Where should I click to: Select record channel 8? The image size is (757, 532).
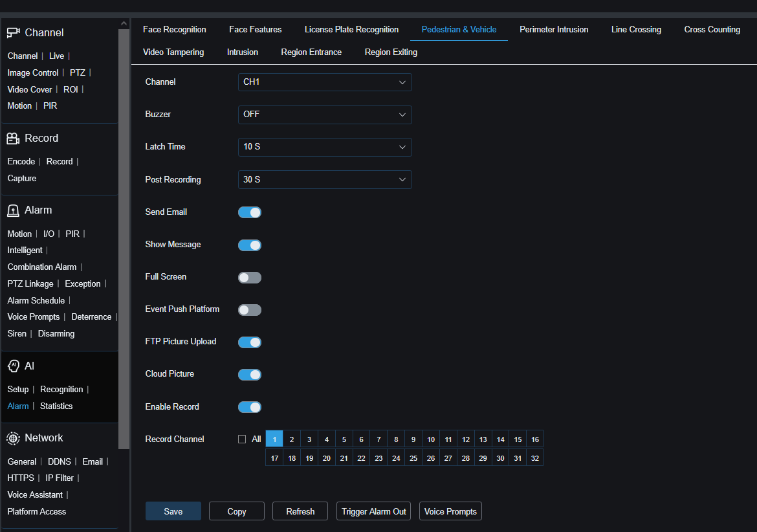[396, 439]
